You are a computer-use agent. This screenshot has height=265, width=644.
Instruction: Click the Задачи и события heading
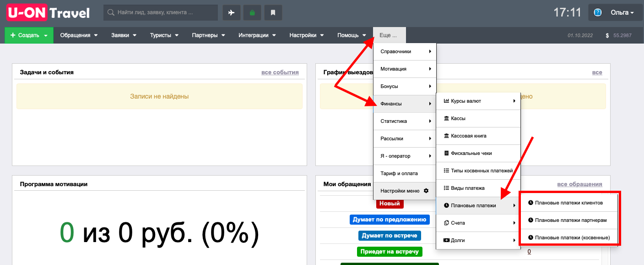pyautogui.click(x=47, y=72)
